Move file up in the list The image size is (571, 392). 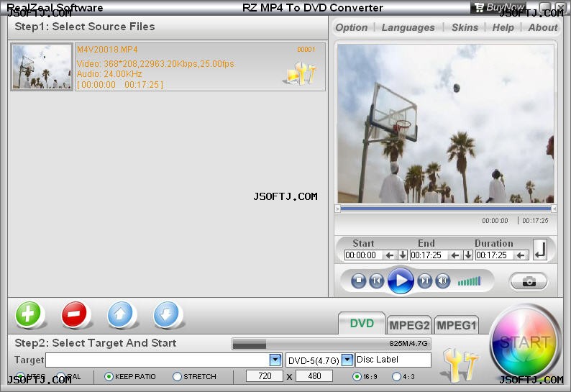click(120, 314)
